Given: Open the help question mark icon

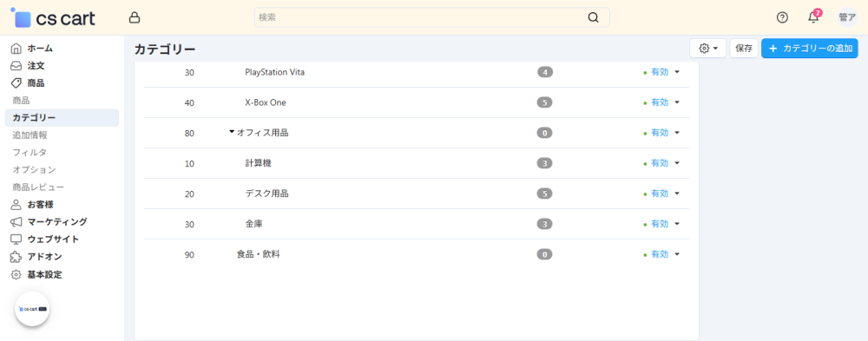Looking at the screenshot, I should pos(782,17).
